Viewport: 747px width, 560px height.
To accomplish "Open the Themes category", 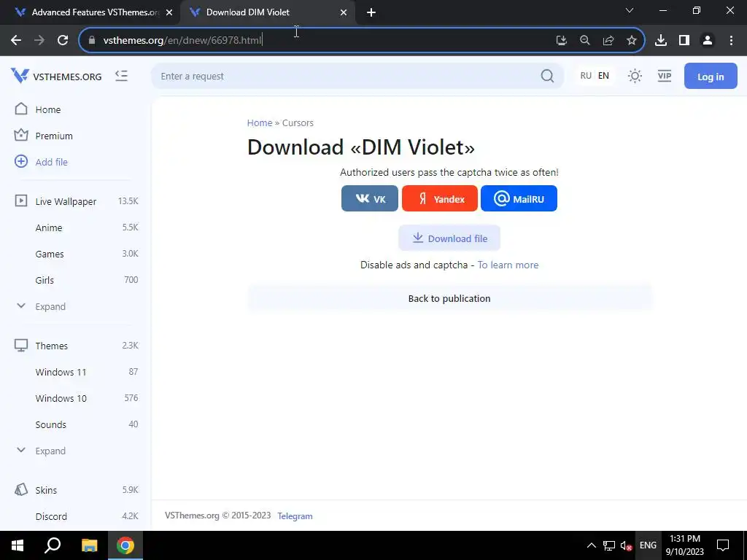I will (x=51, y=346).
